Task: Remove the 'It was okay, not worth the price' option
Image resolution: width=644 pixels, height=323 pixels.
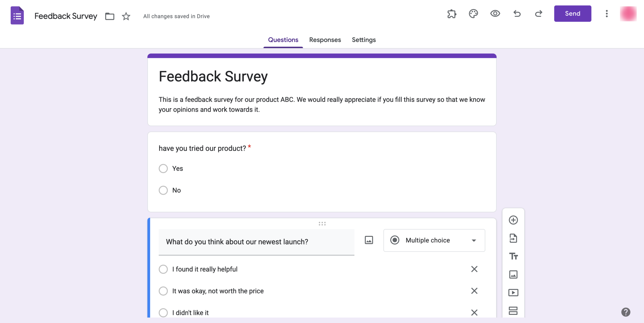Action: 474,291
